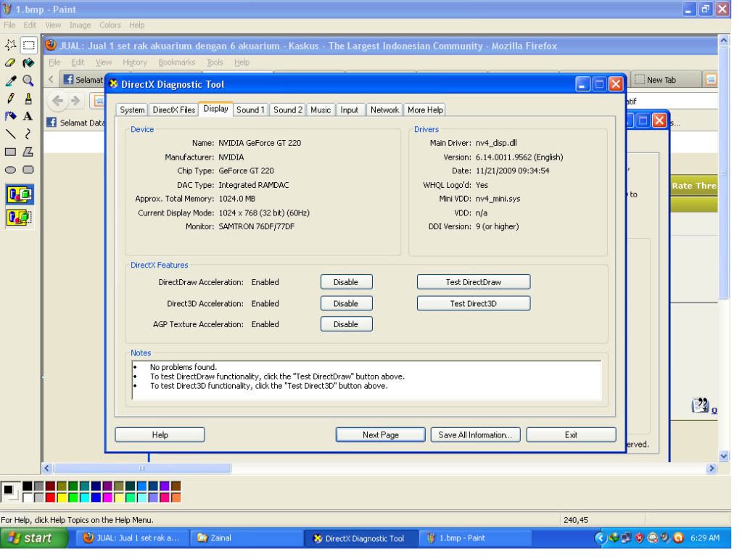Open the Windows Start menu
742x560 pixels.
34,538
